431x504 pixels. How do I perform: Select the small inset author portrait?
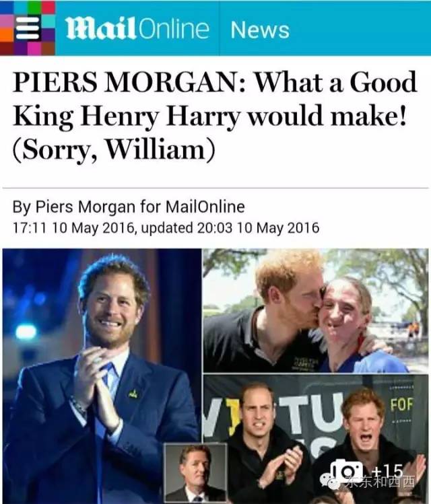click(195, 472)
